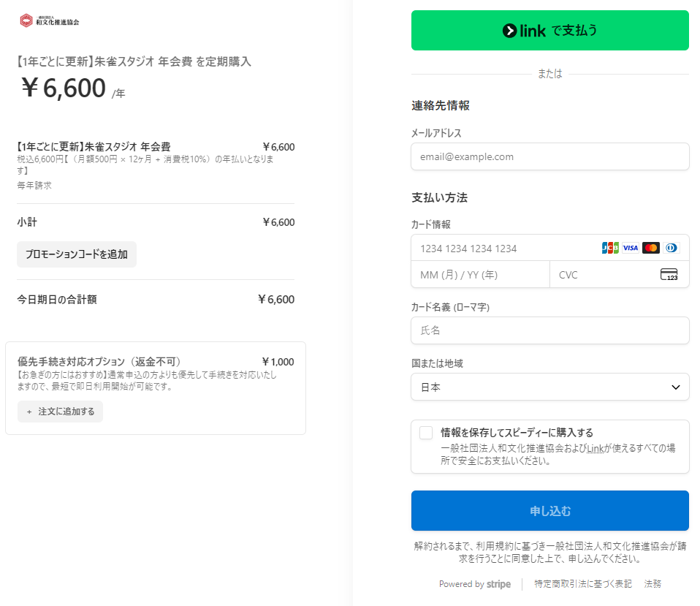Click into the card number field

click(504, 249)
